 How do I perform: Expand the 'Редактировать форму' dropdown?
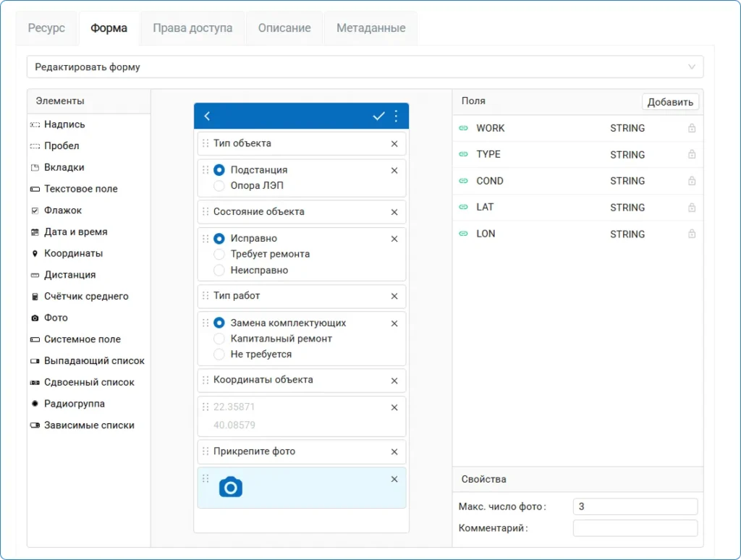pos(365,67)
